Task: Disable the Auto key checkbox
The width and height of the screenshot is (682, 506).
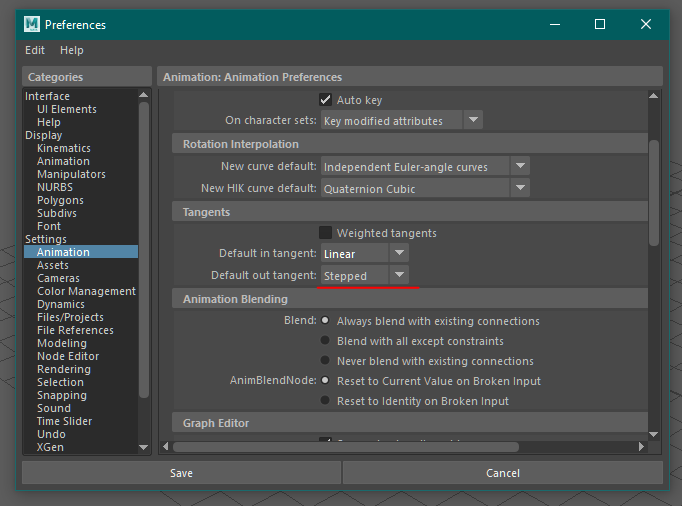Action: (x=325, y=100)
